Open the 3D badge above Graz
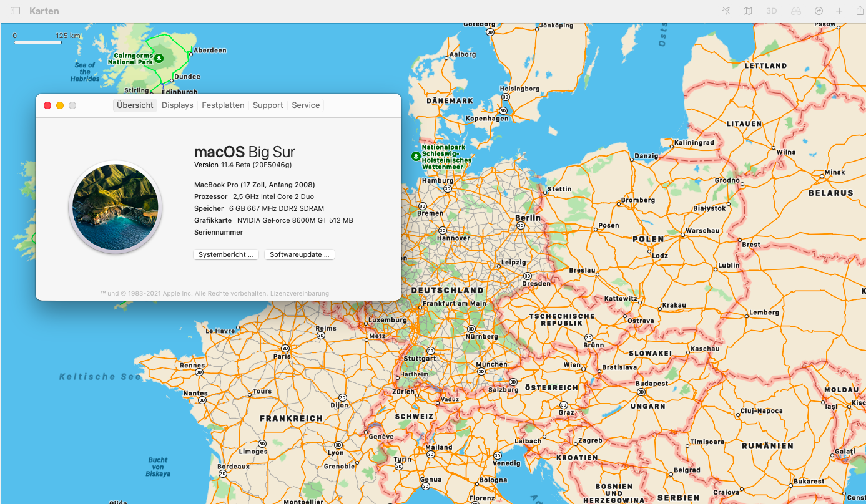Image resolution: width=866 pixels, height=504 pixels. [564, 405]
